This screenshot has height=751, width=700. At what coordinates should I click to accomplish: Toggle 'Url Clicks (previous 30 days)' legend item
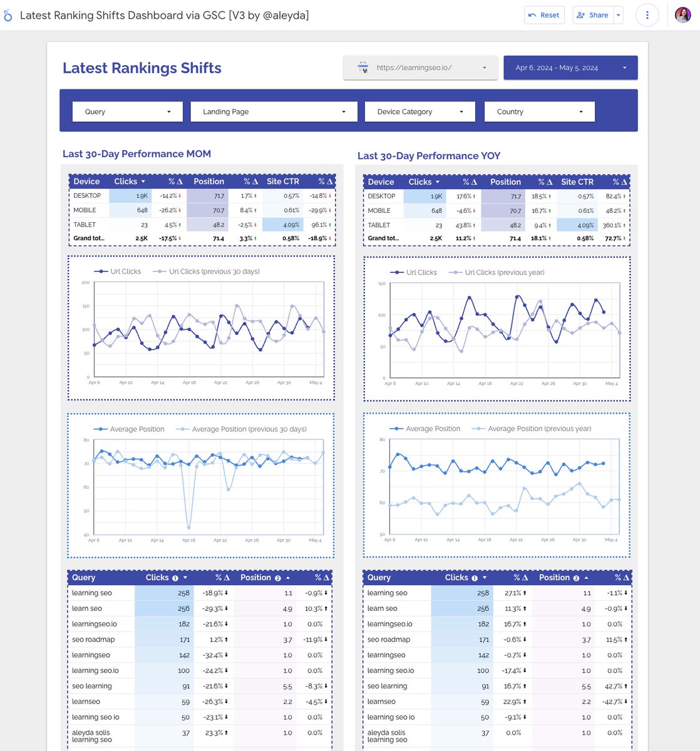coord(206,272)
